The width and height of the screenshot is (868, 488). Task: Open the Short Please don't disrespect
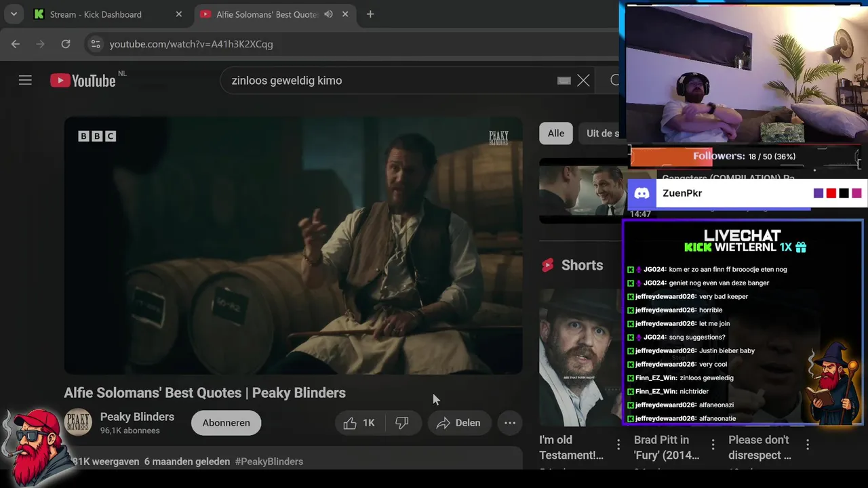759,447
